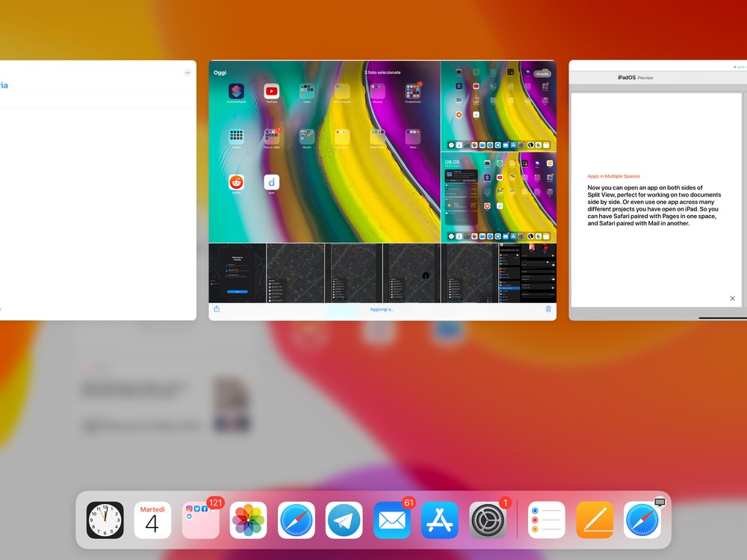
Task: Select the screenshot thumbnail showing 09:09 widgets
Action: click(499, 198)
